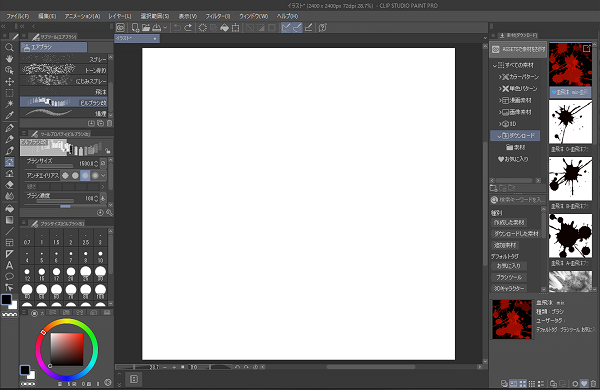Open Clip Studio launcher icon in command bar
Image resolution: width=600 pixels, height=390 pixels.
coord(120,28)
